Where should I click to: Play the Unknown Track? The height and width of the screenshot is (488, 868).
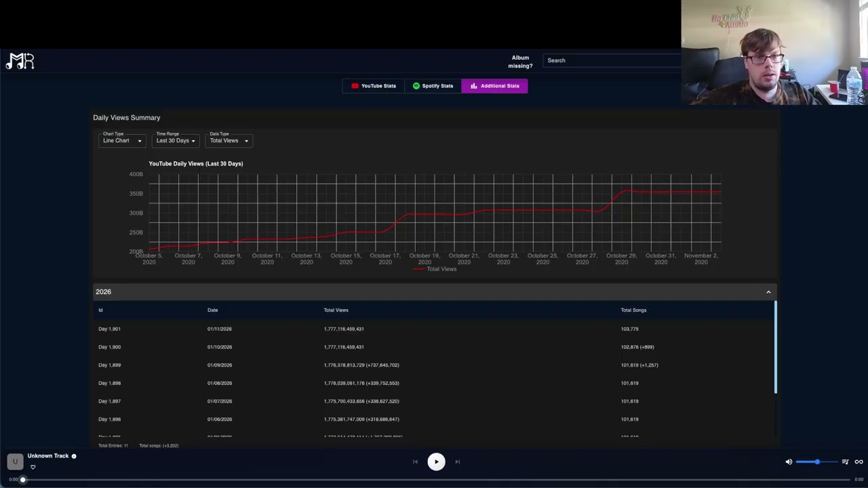436,462
